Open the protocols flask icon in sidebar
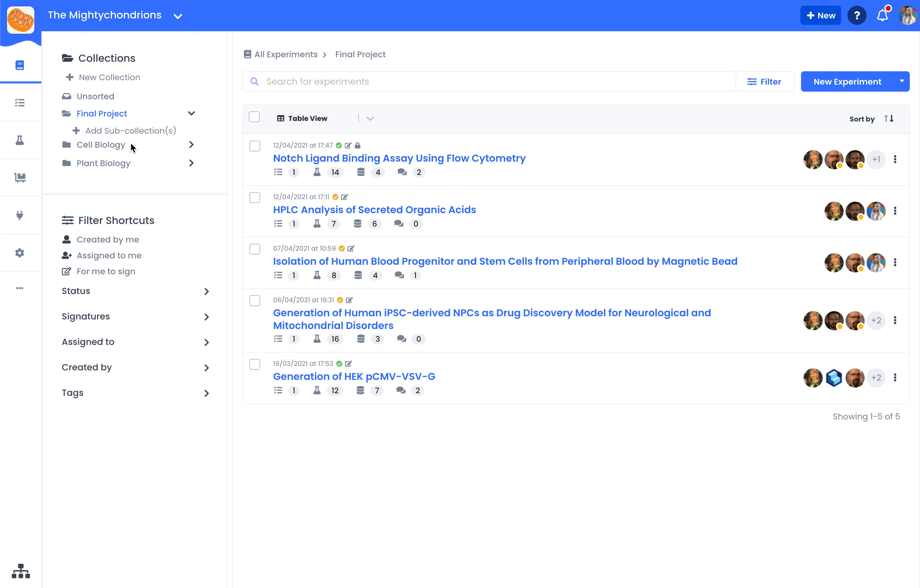920x588 pixels. tap(20, 140)
